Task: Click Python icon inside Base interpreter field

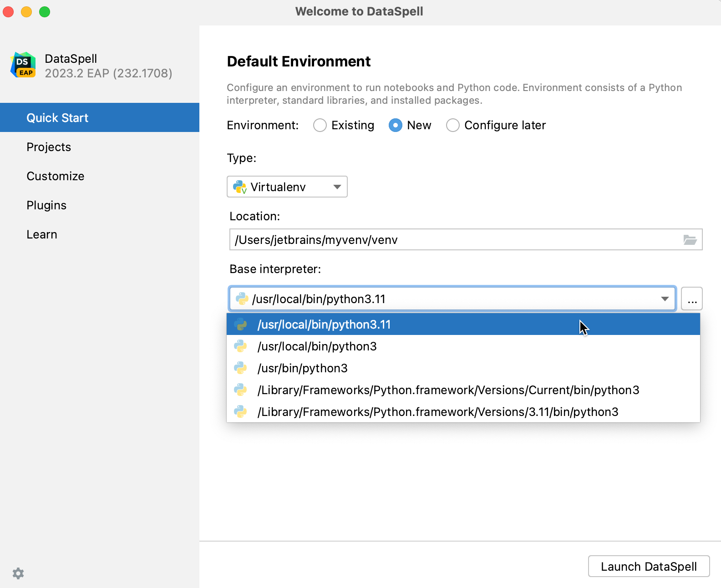Action: point(242,299)
